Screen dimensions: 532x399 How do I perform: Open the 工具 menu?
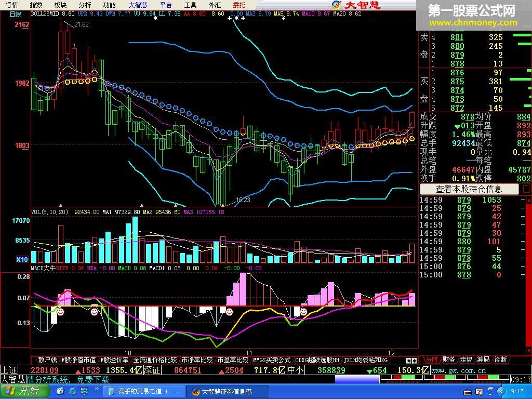pyautogui.click(x=190, y=5)
